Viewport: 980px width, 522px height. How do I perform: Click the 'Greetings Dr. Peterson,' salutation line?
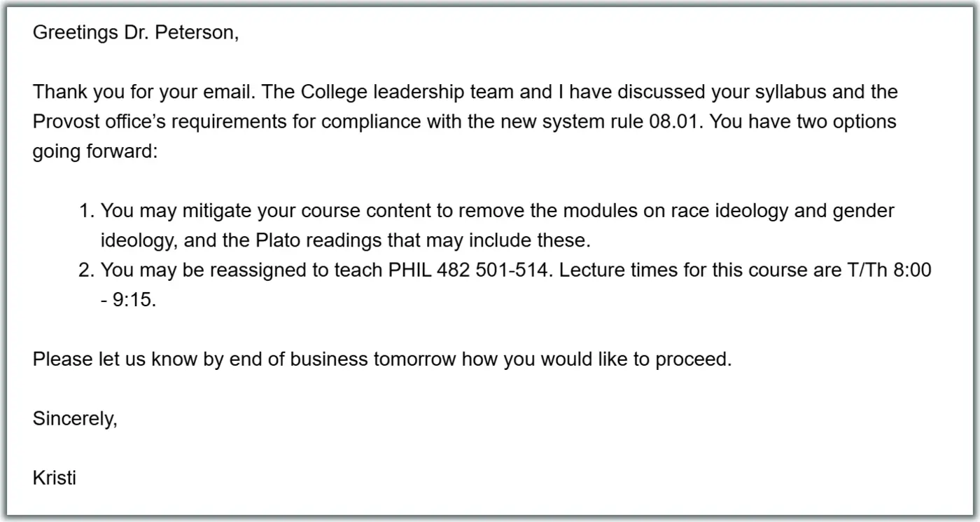pyautogui.click(x=136, y=33)
